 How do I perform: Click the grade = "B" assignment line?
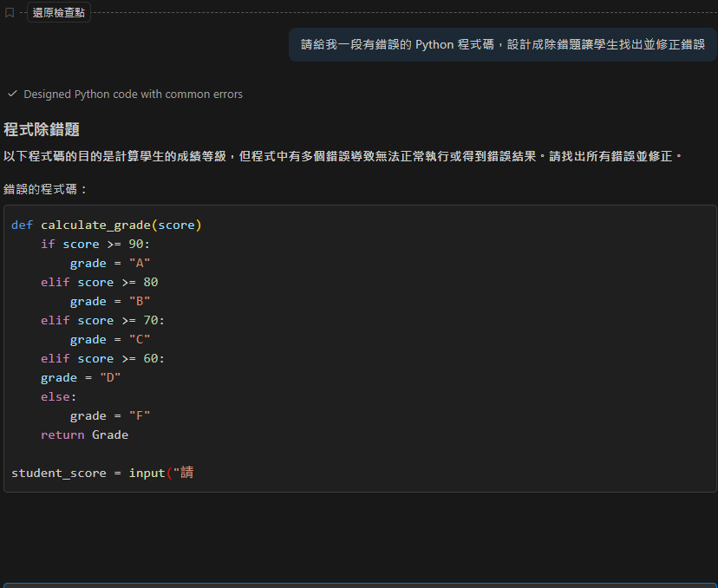111,302
